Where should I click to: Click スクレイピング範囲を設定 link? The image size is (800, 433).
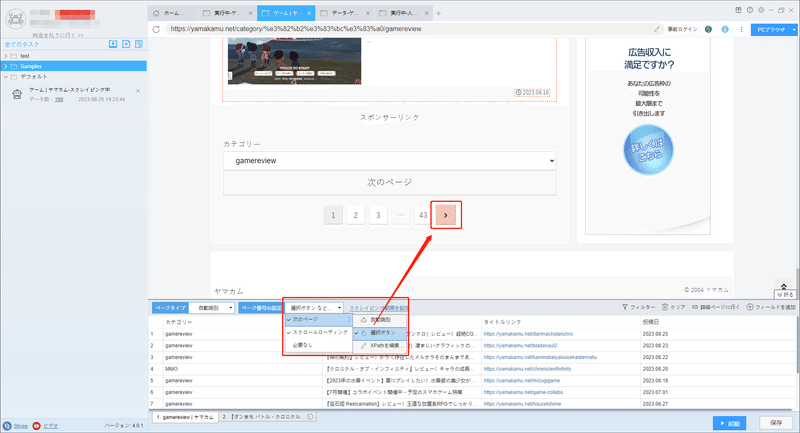coord(379,308)
